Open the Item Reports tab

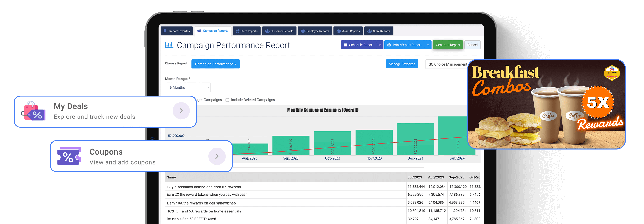(x=247, y=31)
